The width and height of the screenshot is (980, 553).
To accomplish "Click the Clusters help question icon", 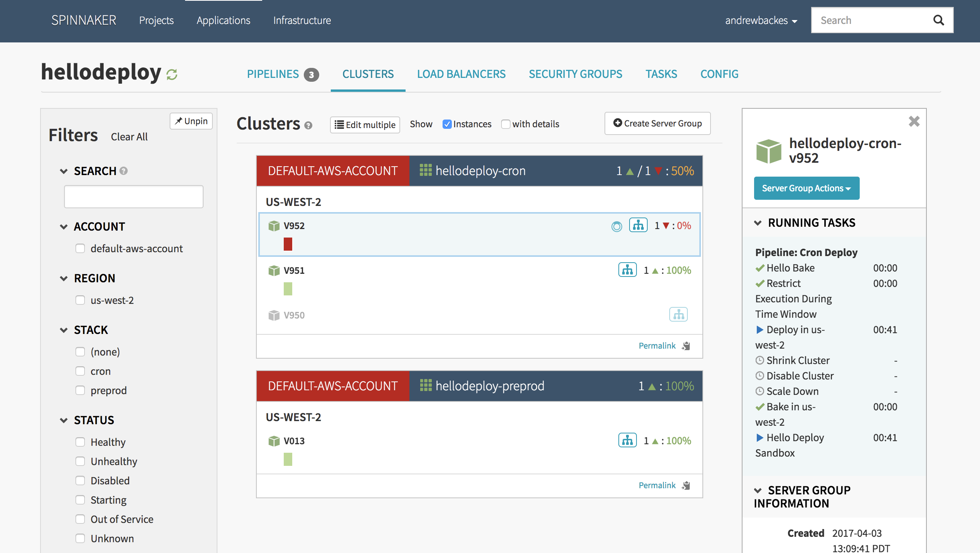I will pyautogui.click(x=308, y=125).
